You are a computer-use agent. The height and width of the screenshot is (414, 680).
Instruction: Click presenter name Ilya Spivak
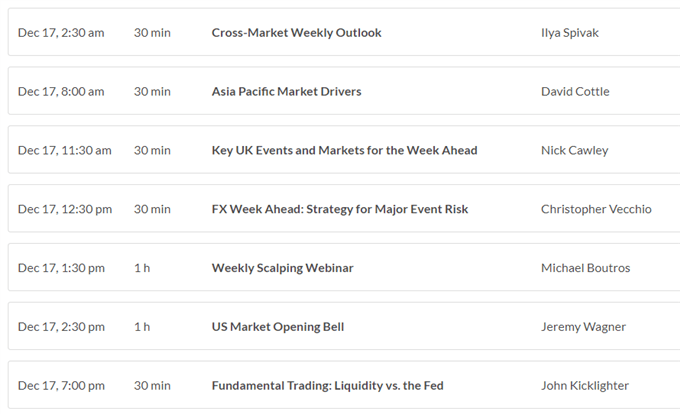569,33
